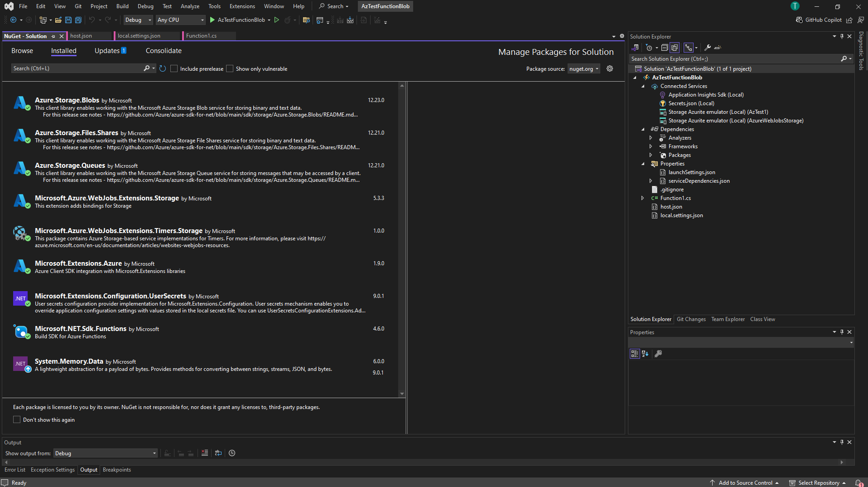The height and width of the screenshot is (487, 868).
Task: Refresh the NuGet package list
Action: coord(163,68)
